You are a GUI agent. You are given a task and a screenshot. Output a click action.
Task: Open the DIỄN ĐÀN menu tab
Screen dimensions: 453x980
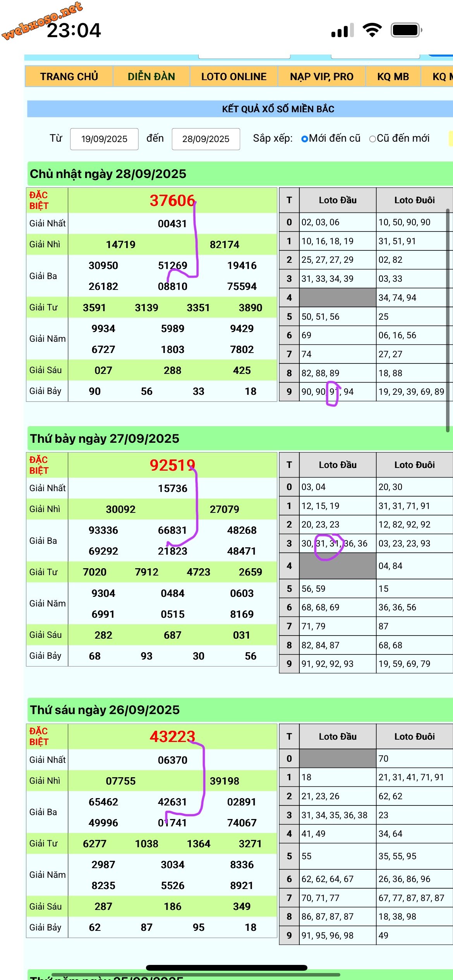151,77
